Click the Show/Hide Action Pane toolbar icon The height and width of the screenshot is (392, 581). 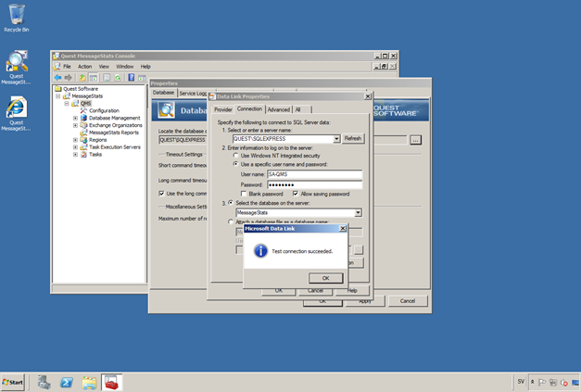click(x=142, y=78)
